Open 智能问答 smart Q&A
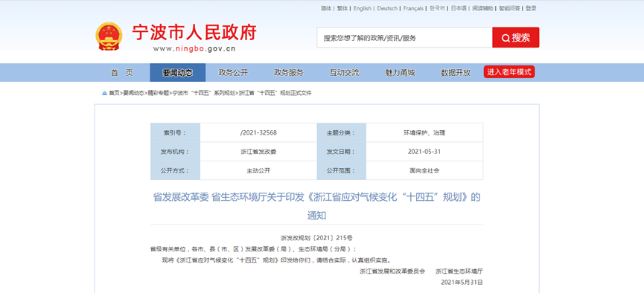This screenshot has width=644, height=293. pyautogui.click(x=509, y=8)
